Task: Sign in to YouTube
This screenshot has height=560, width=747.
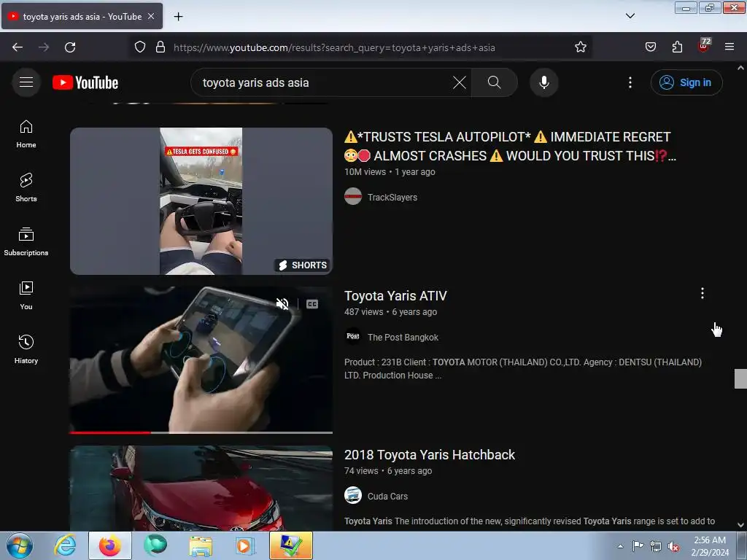Action: (x=686, y=82)
